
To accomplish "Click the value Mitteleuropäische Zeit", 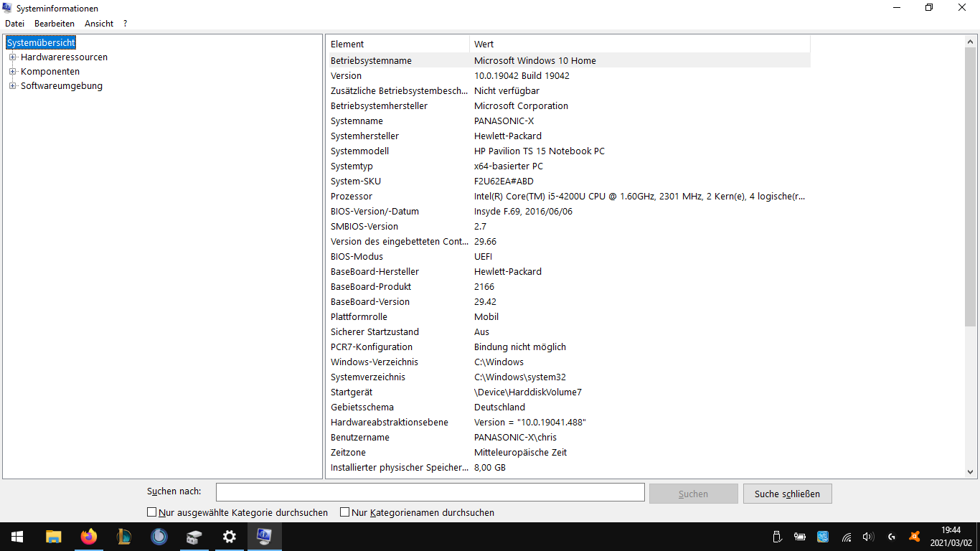I will [x=520, y=453].
